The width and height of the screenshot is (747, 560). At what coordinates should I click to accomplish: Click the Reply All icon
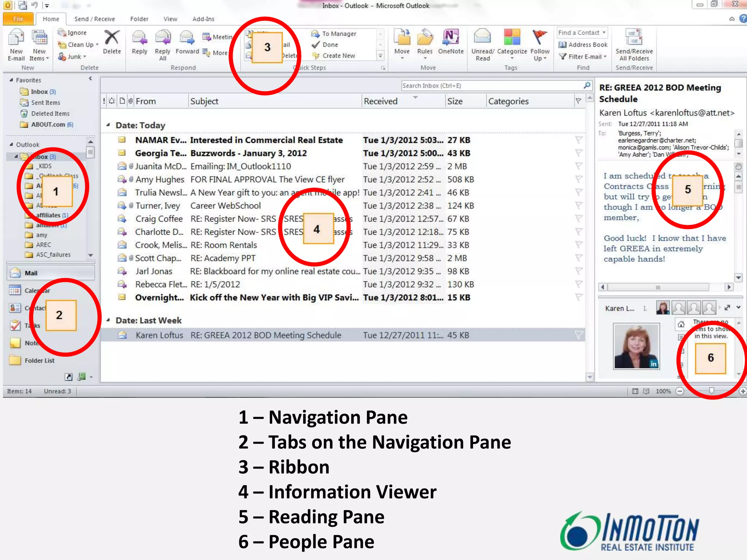pos(163,38)
